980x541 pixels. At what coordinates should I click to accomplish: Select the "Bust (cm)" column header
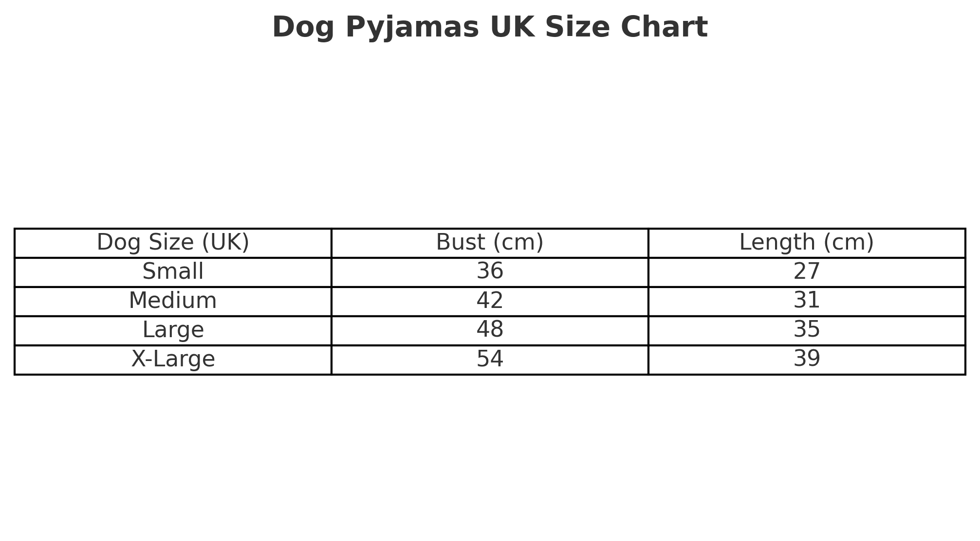tap(489, 243)
